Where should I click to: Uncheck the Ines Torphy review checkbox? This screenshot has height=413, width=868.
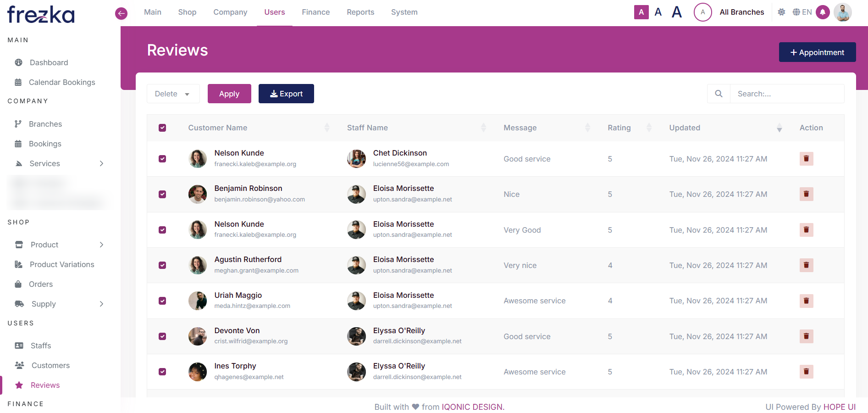(x=162, y=372)
